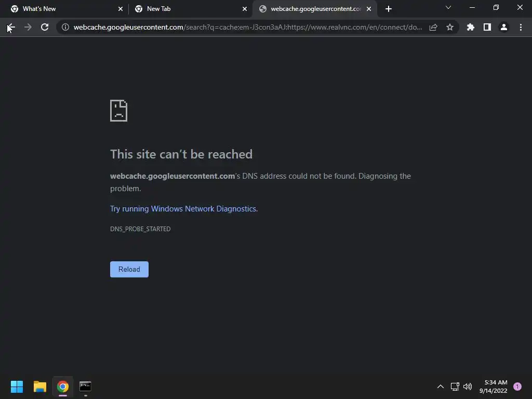Open the volume speaker tray icon
Image resolution: width=532 pixels, height=399 pixels.
pos(468,387)
